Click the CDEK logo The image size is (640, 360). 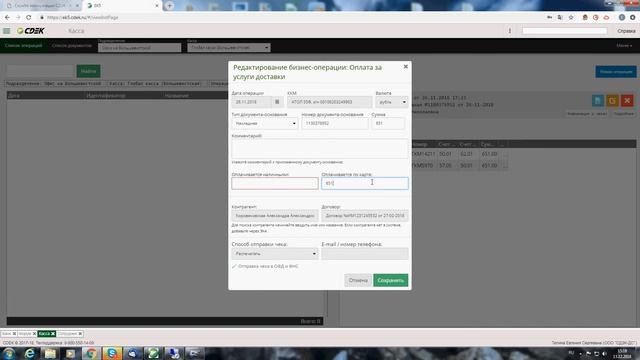31,31
